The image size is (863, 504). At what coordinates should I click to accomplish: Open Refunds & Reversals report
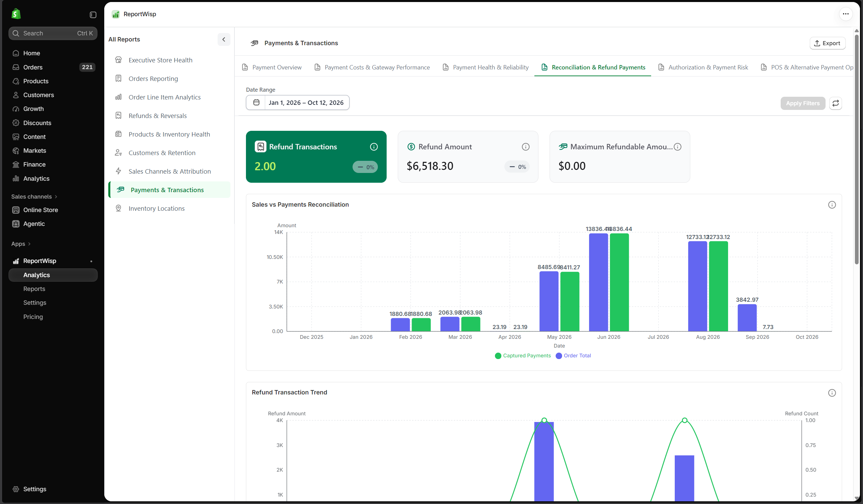coord(169,116)
